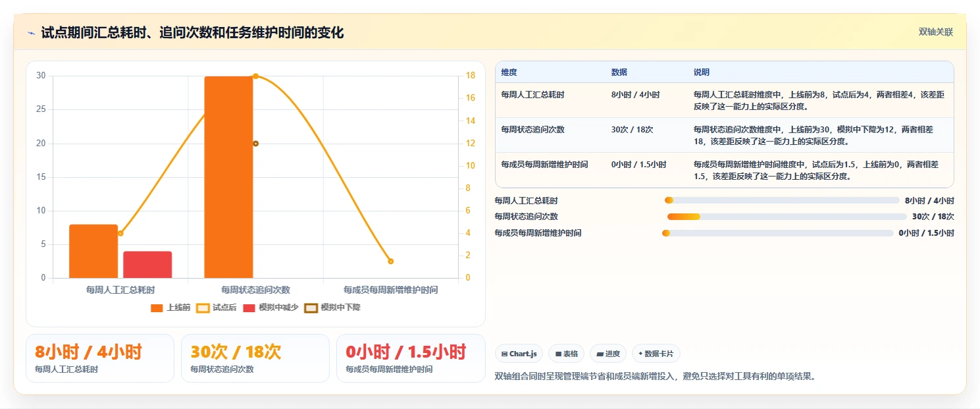Click the 每周人工汇总耗时 progress bar
Viewport: 980px width, 409px height.
tap(782, 200)
